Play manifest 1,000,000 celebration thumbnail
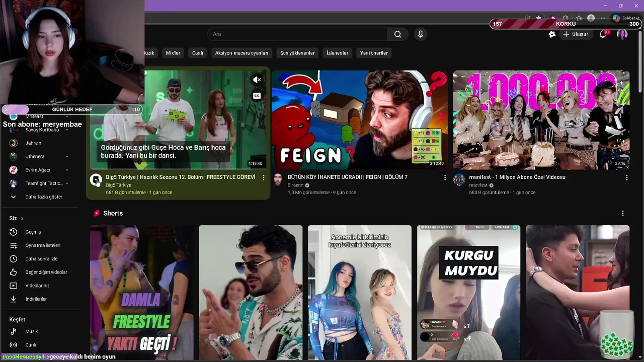This screenshot has width=644, height=362. pos(541,120)
